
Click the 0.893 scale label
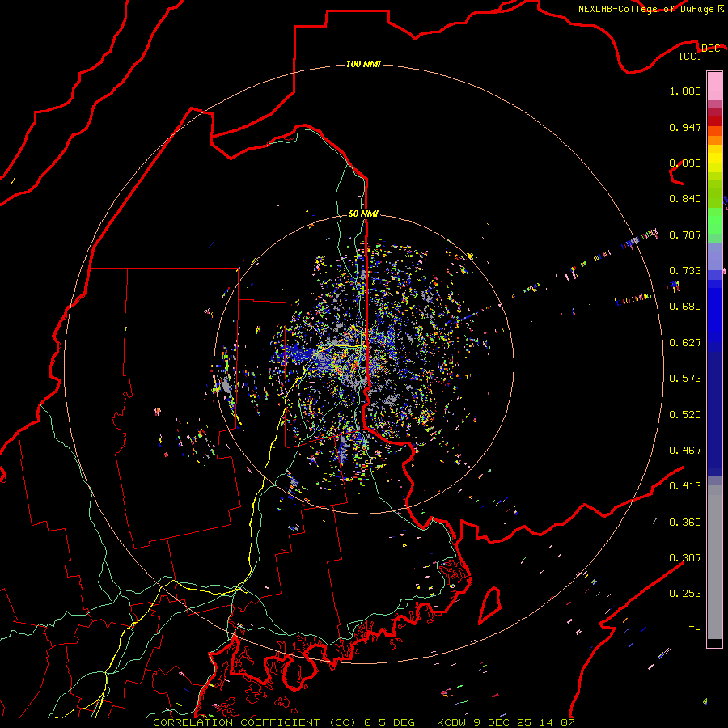pyautogui.click(x=685, y=163)
